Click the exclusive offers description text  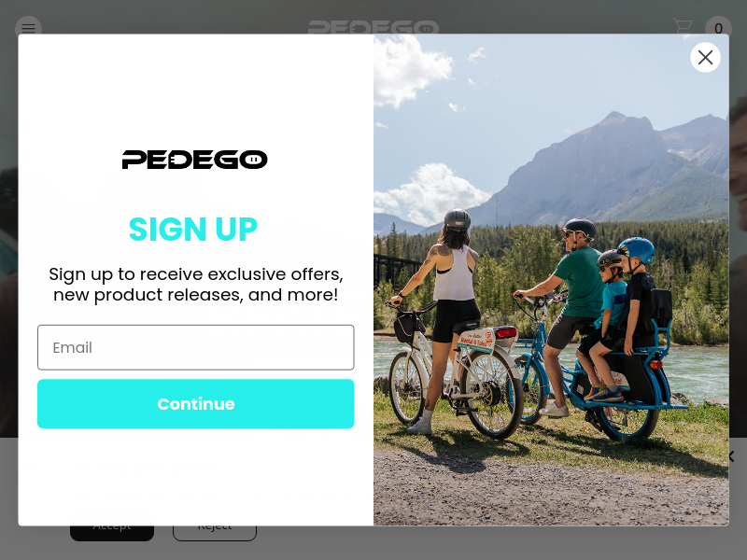196,285
